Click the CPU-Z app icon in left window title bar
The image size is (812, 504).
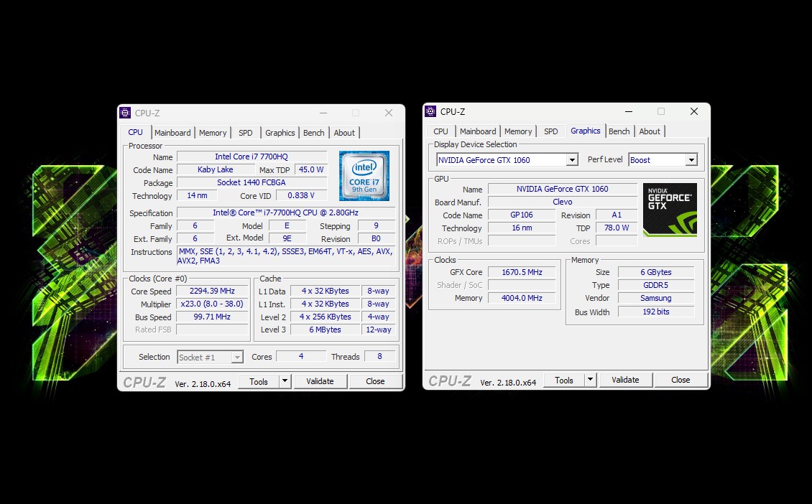[125, 113]
